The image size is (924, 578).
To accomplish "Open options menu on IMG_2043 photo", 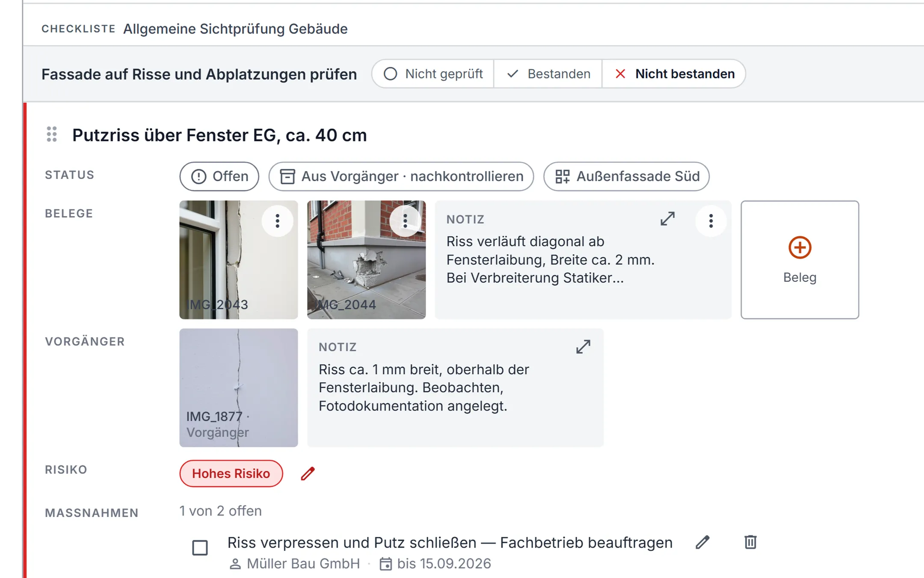I will [x=278, y=221].
